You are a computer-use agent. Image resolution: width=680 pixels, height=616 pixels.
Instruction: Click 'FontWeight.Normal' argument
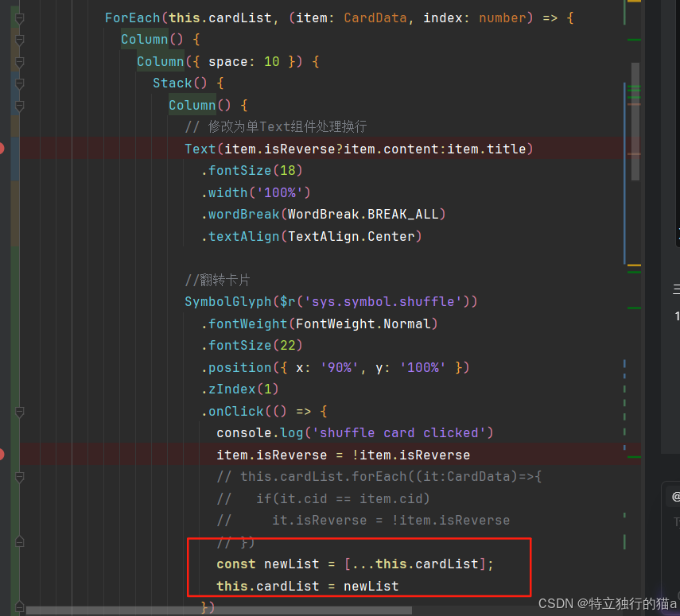[x=363, y=323]
